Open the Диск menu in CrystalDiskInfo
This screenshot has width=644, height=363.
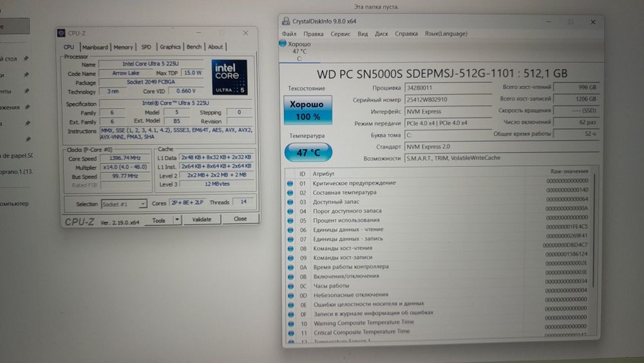tap(381, 34)
